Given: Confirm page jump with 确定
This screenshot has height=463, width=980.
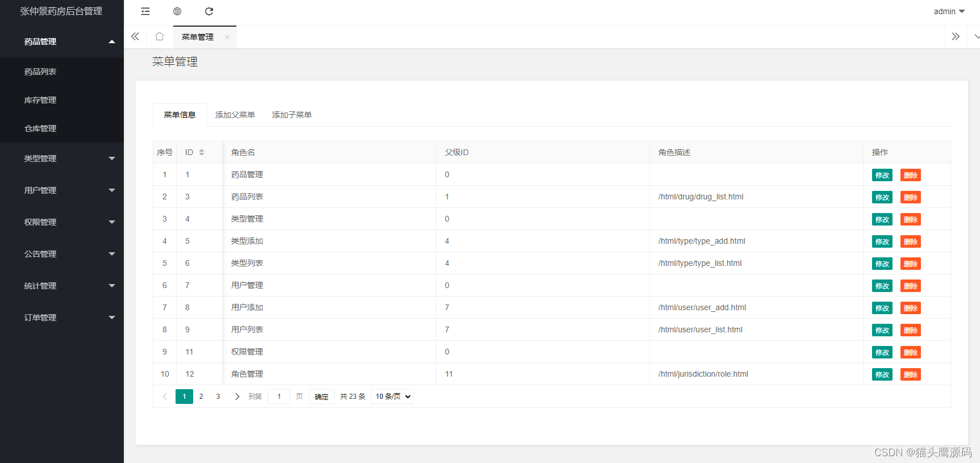Looking at the screenshot, I should [322, 397].
